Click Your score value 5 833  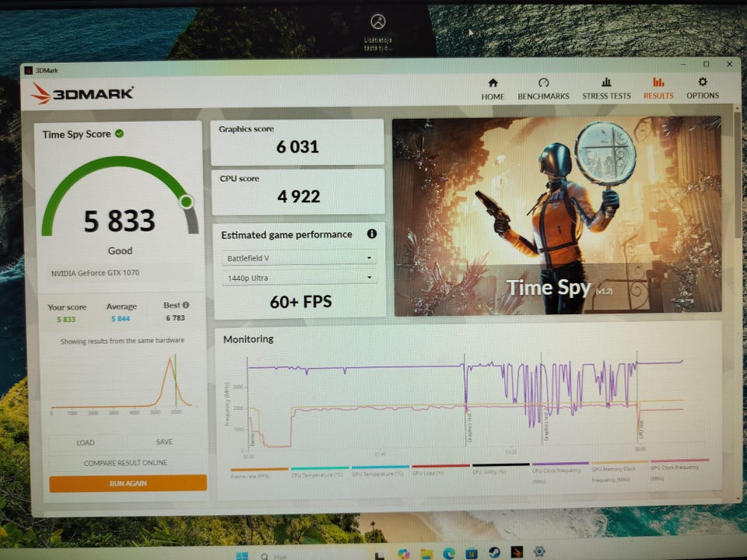click(66, 320)
